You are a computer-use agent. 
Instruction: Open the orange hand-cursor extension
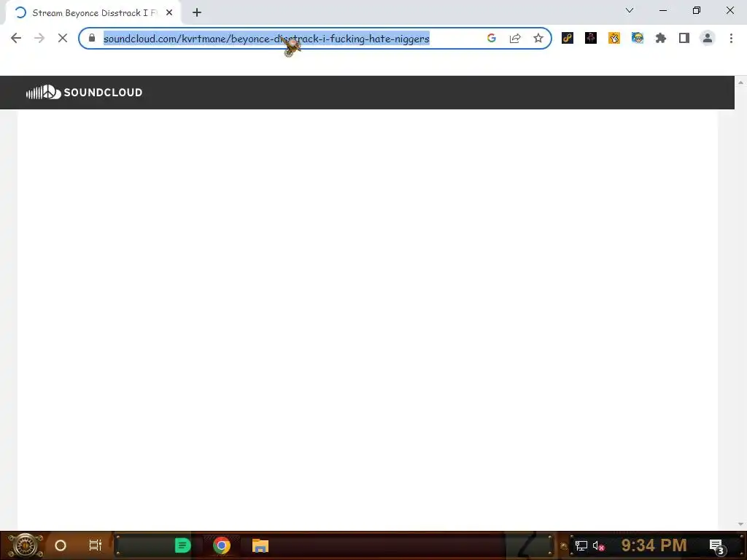(x=614, y=38)
